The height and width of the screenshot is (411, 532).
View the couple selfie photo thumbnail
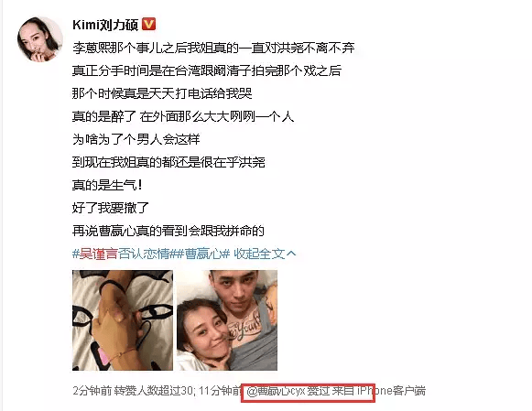click(x=227, y=320)
